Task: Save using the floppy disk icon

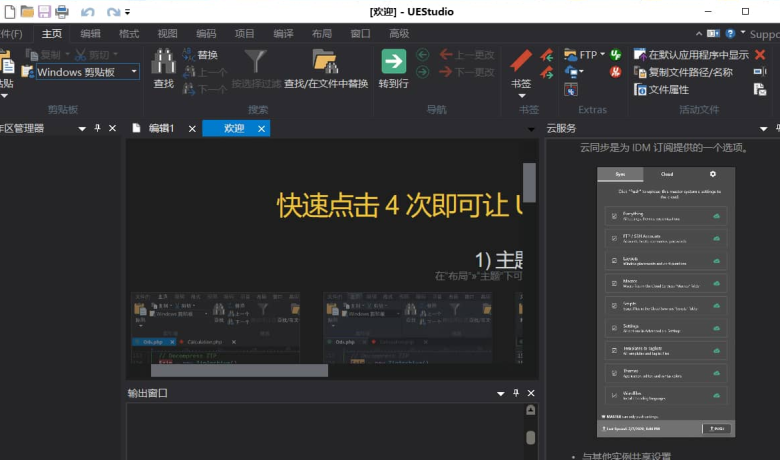Action: coord(44,11)
